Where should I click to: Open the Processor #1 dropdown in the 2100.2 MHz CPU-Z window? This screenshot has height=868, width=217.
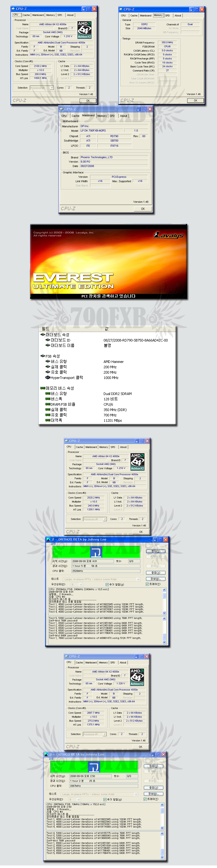tap(52, 88)
